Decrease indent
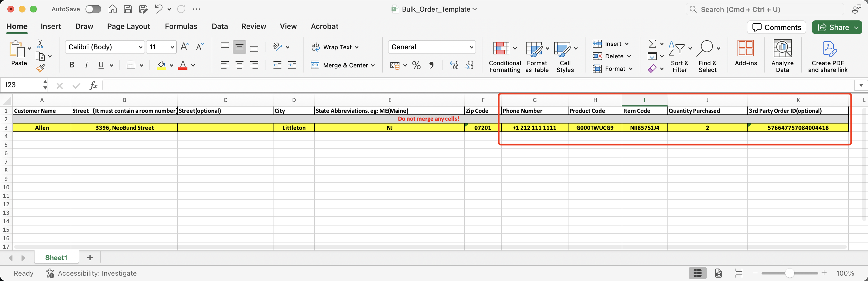 277,65
